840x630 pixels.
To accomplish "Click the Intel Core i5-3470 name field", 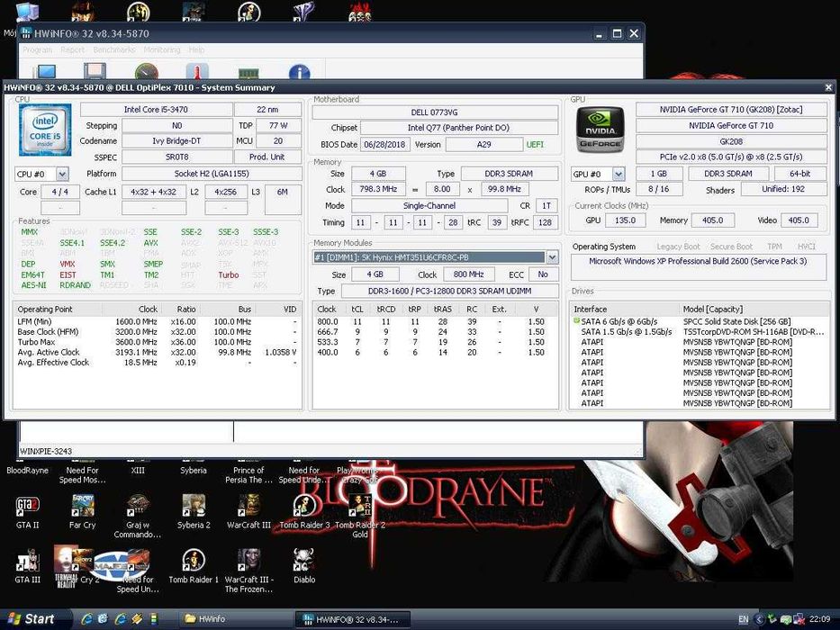I will coord(156,109).
